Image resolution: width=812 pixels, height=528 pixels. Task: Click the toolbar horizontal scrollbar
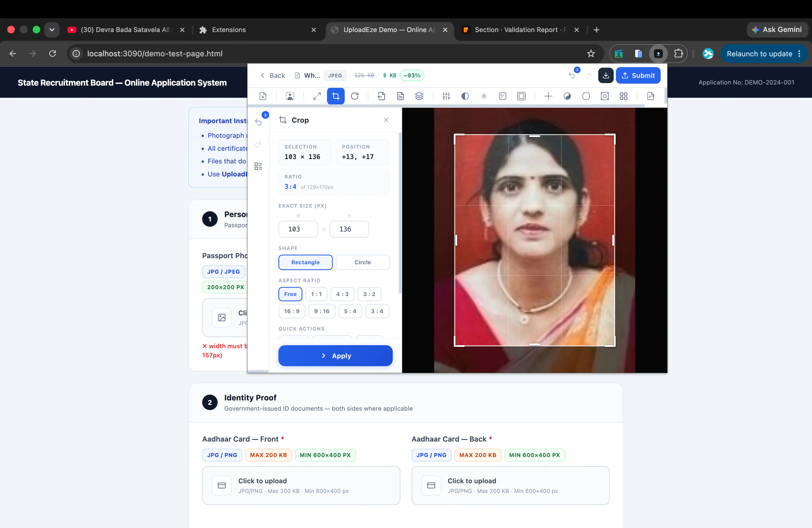coord(447,106)
